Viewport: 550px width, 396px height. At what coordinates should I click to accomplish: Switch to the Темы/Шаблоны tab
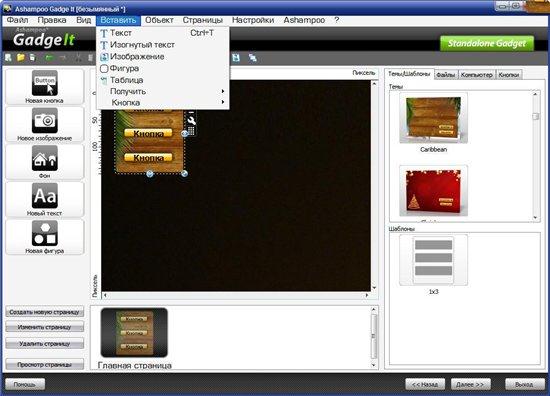(409, 74)
